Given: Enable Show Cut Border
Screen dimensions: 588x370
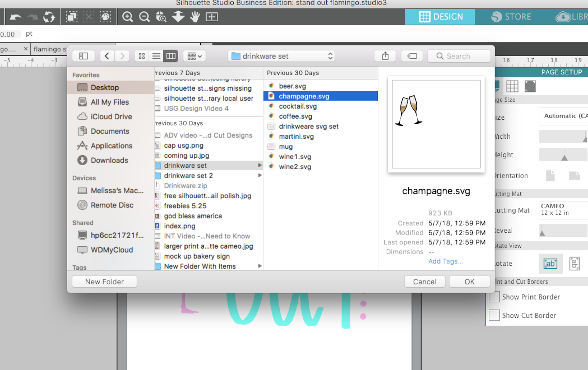Looking at the screenshot, I should coord(494,315).
